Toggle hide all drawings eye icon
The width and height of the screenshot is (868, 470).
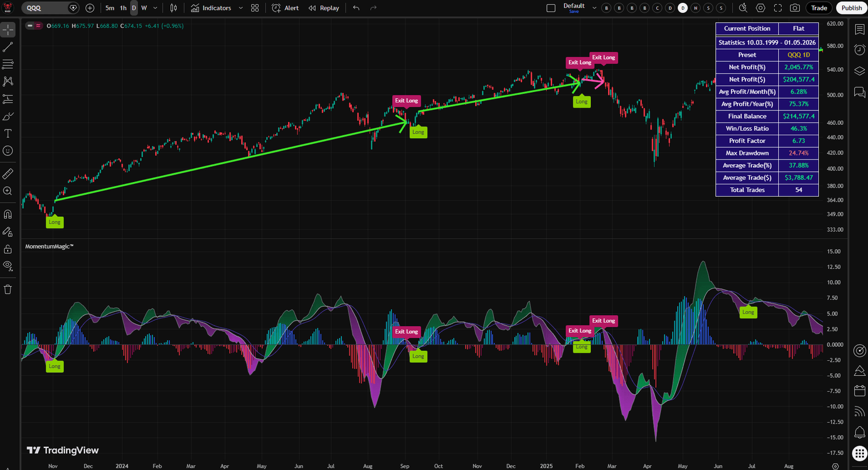click(x=8, y=266)
